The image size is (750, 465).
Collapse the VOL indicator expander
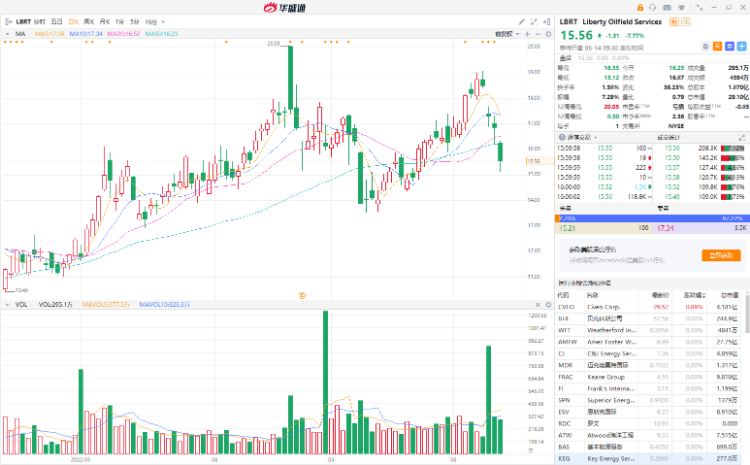7,305
